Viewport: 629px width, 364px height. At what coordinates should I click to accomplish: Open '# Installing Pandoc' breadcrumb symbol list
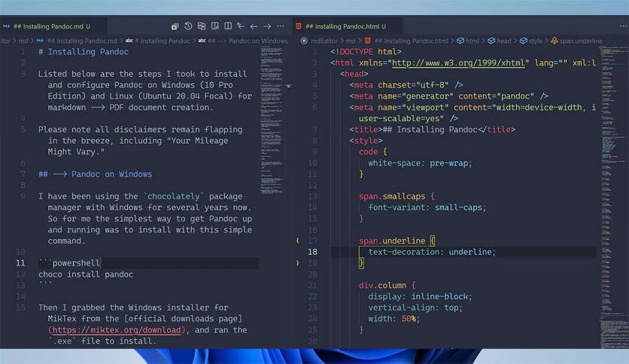[163, 41]
